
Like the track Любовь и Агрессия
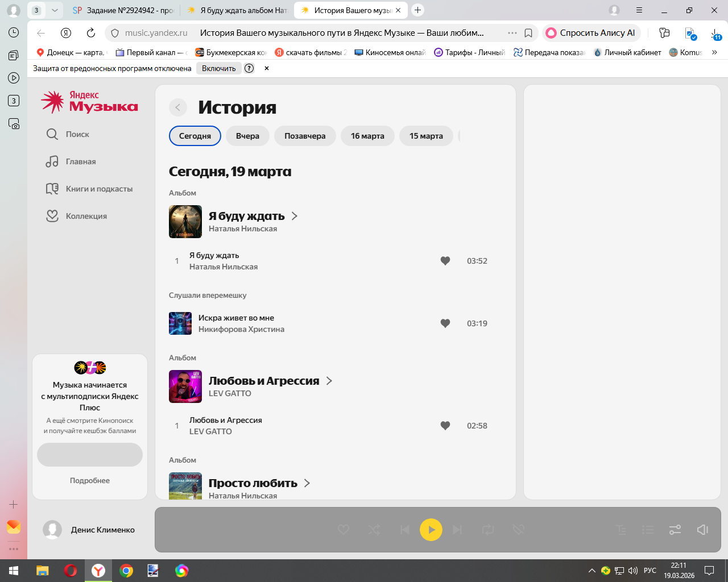click(445, 426)
